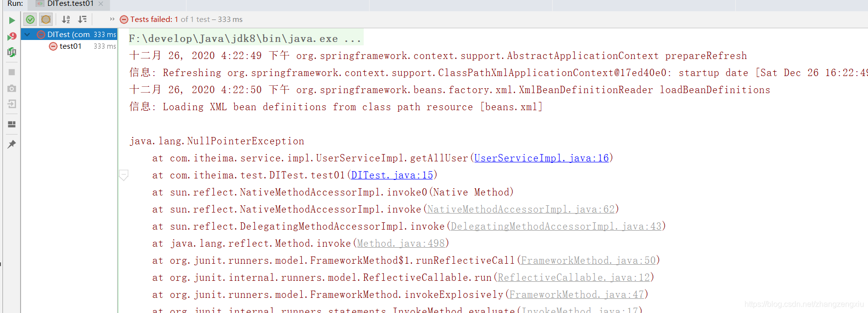Open Method.java:498 link
Screen dimensions: 868x313
(401, 243)
